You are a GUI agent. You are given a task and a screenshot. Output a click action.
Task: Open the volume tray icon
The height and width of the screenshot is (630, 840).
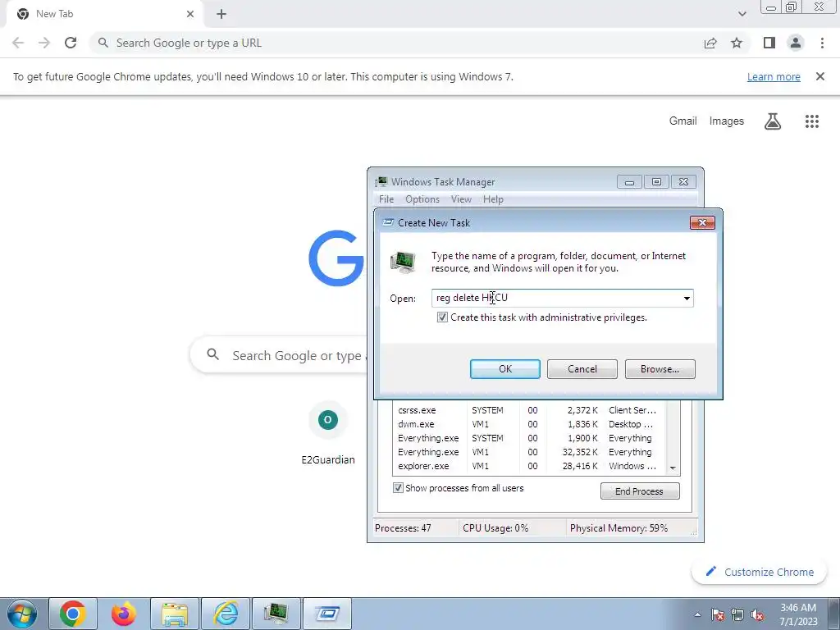[757, 614]
